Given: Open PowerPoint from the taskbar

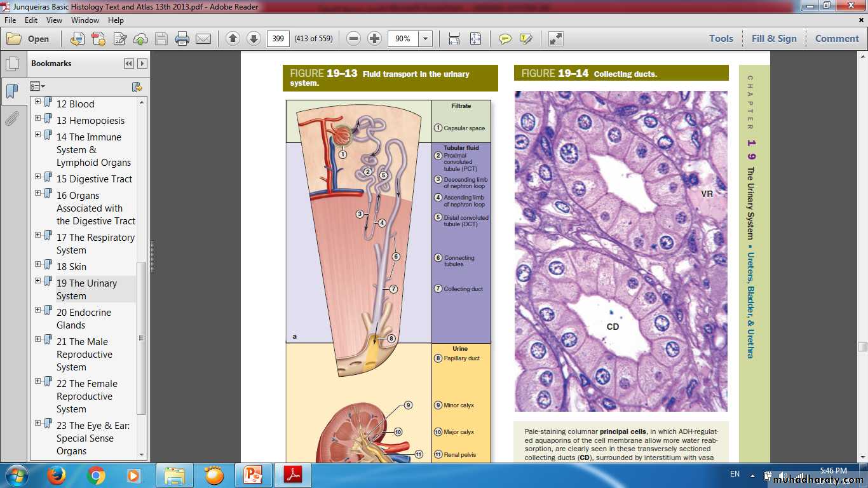Looking at the screenshot, I should pos(253,475).
